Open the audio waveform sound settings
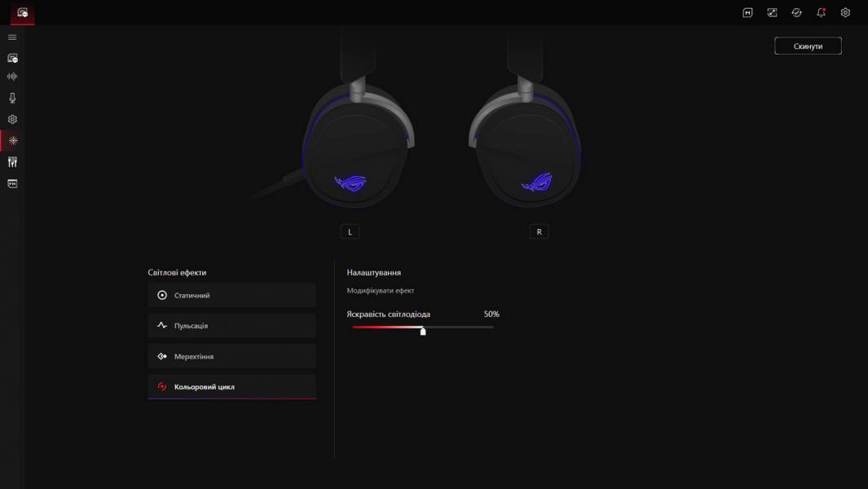Image resolution: width=868 pixels, height=489 pixels. click(x=12, y=77)
